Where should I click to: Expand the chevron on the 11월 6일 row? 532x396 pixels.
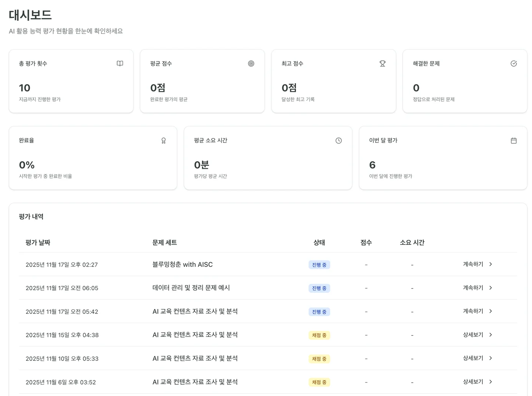(x=491, y=382)
